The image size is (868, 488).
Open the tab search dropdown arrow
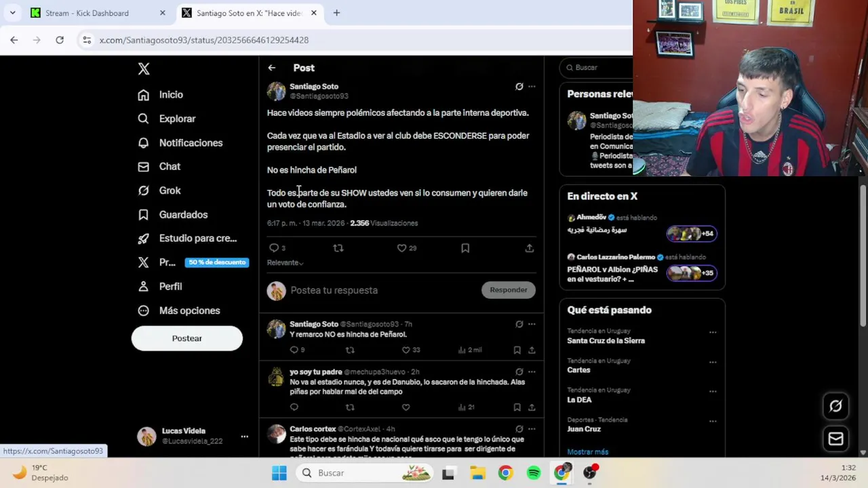tap(13, 13)
